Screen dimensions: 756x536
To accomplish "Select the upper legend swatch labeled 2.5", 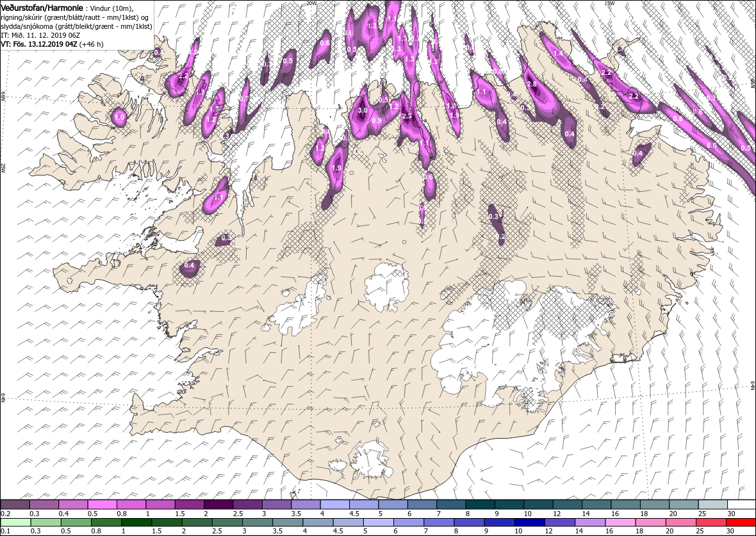I will [x=247, y=505].
